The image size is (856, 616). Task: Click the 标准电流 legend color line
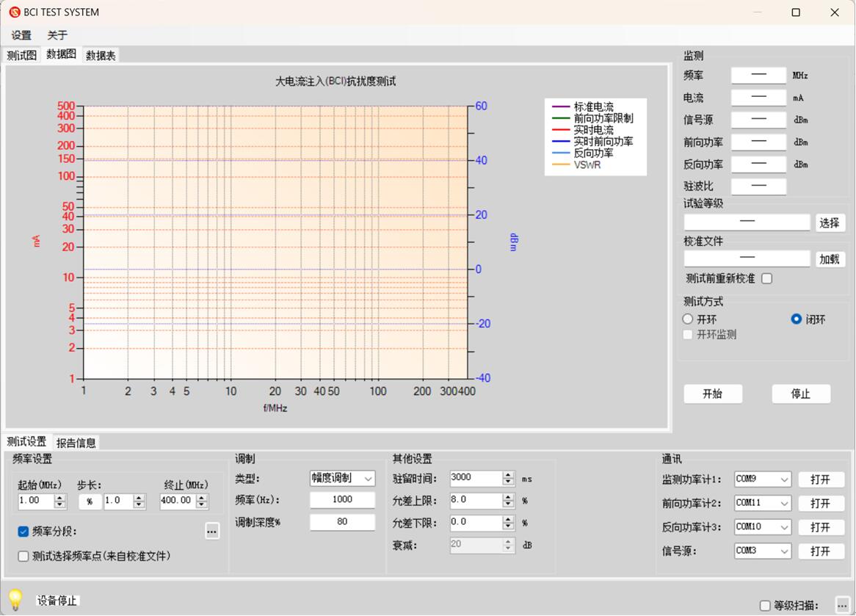pos(561,107)
